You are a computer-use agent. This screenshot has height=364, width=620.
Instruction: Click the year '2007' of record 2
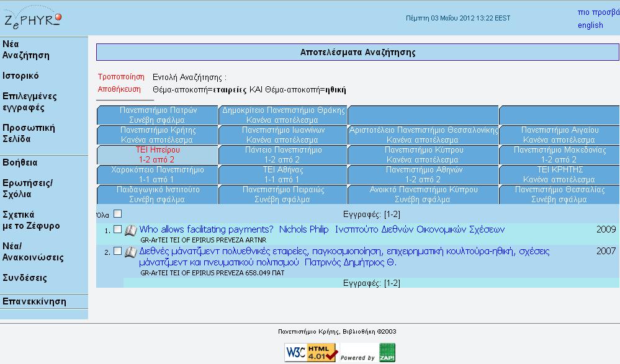[606, 251]
